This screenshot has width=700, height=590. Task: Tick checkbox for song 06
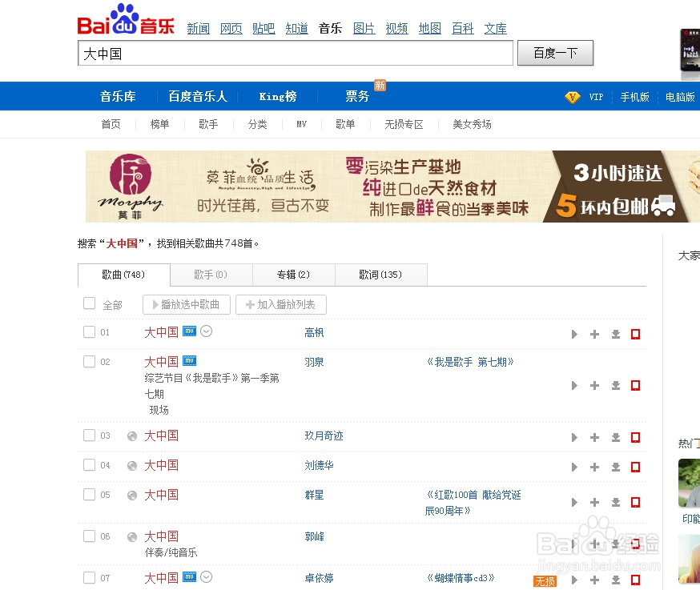89,536
